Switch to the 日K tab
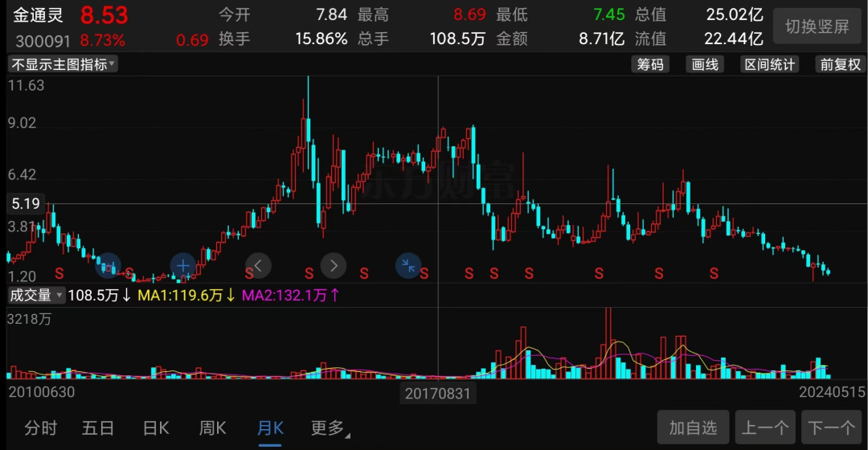The height and width of the screenshot is (450, 868). point(156,427)
